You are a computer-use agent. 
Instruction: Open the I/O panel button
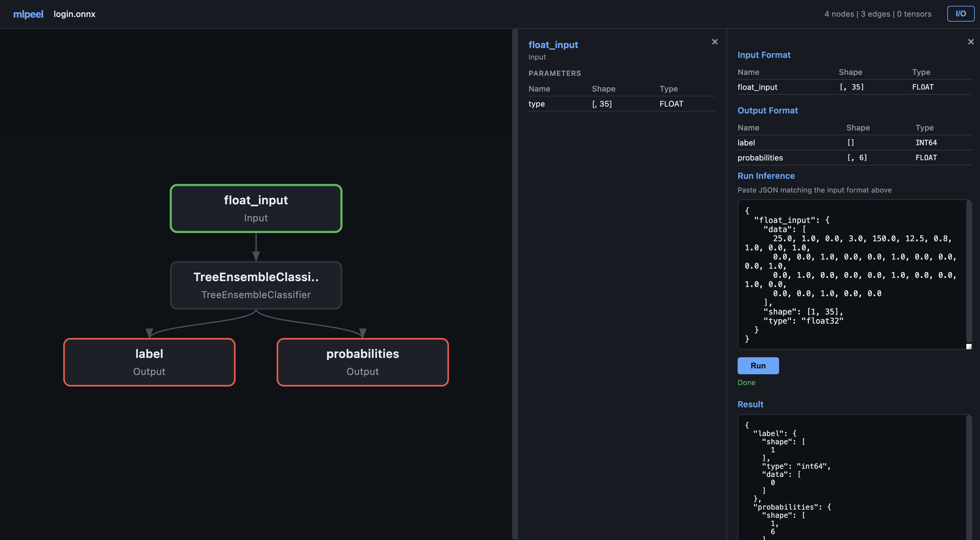(x=961, y=13)
